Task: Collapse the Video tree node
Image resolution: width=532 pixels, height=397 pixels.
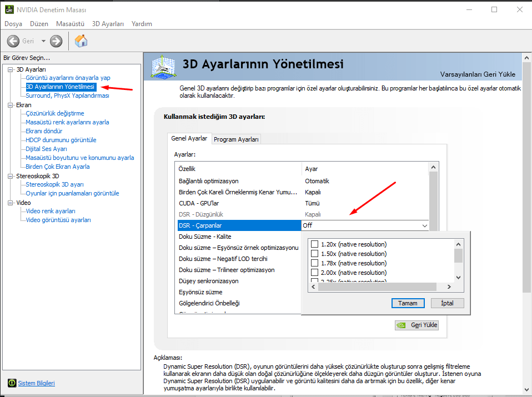Action: [x=10, y=203]
